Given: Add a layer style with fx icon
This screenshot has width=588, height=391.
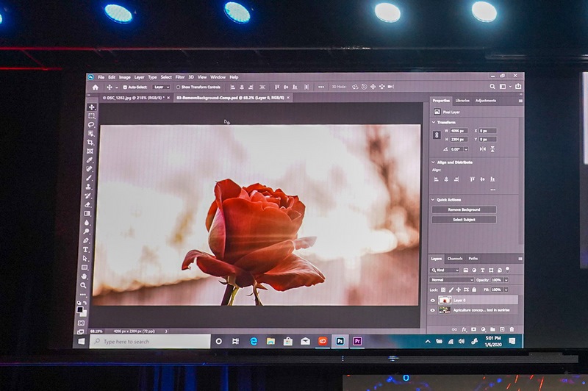Looking at the screenshot, I should pyautogui.click(x=465, y=329).
